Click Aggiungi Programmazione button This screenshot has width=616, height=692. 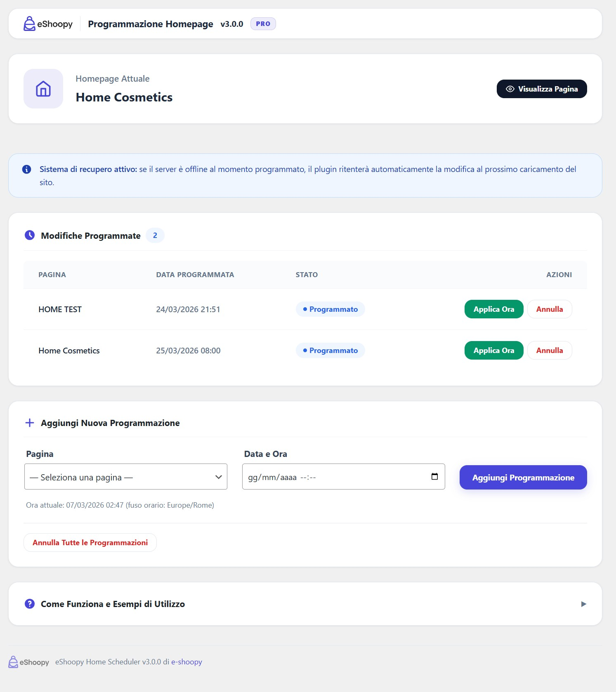(523, 478)
